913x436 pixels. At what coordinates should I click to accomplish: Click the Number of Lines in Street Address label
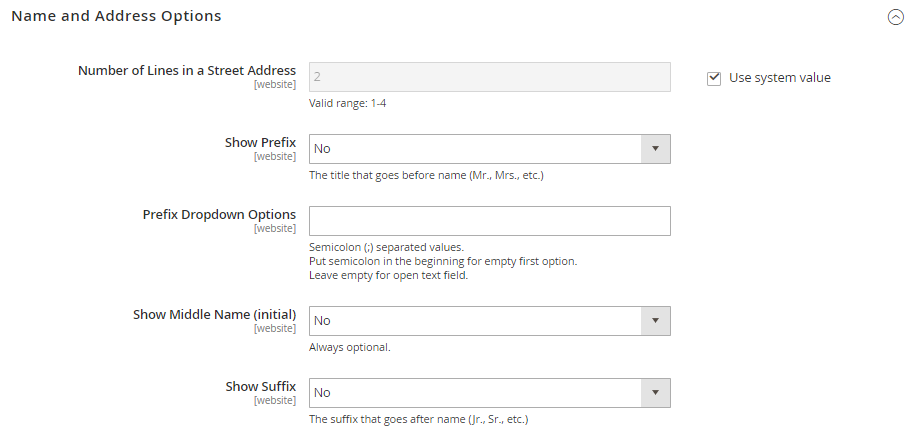[x=187, y=70]
